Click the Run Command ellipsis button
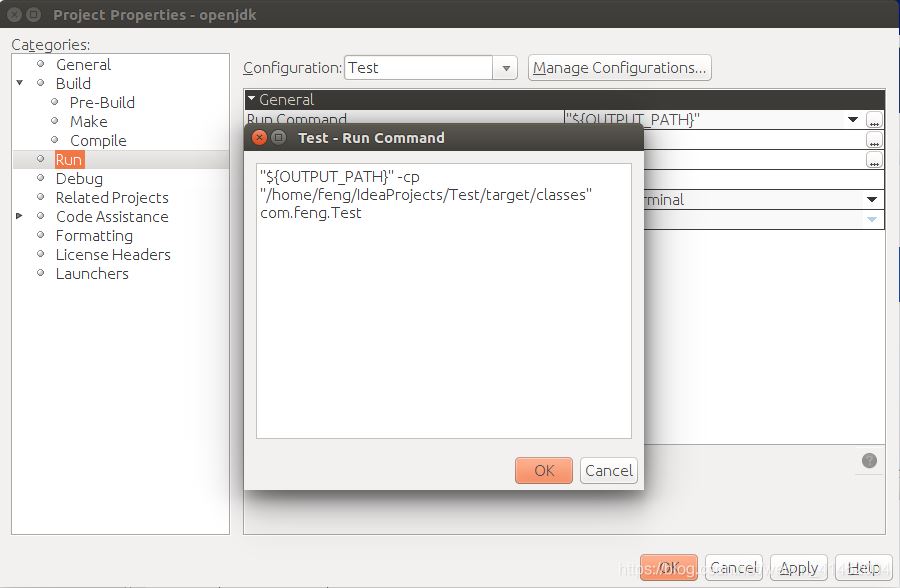 (x=874, y=121)
